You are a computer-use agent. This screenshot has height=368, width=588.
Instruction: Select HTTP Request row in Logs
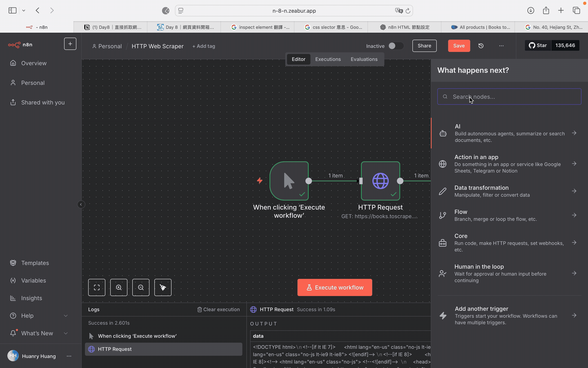(x=164, y=349)
